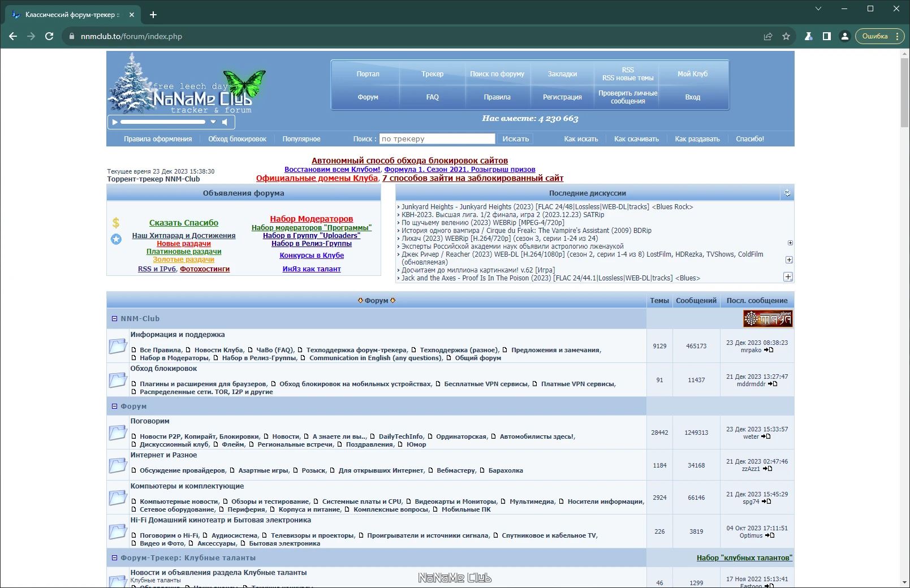Go to last post by mddrmddr

pyautogui.click(x=773, y=384)
